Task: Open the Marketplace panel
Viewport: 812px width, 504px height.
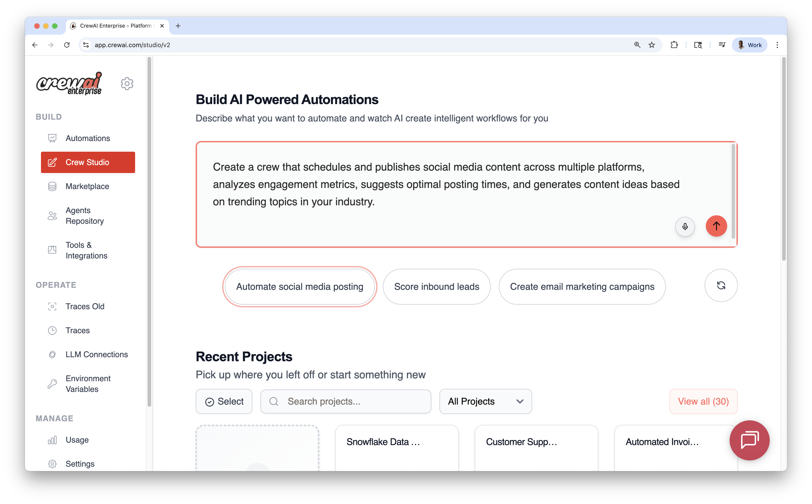Action: click(87, 186)
